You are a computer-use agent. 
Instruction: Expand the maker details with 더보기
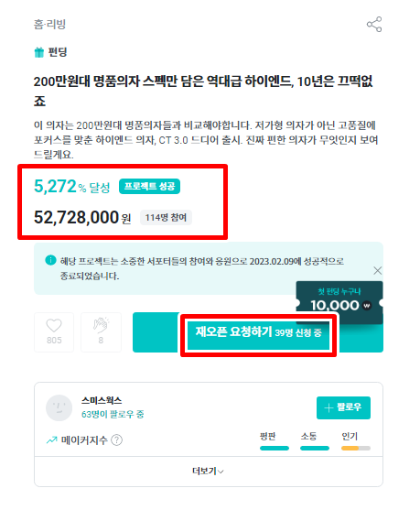click(x=208, y=471)
